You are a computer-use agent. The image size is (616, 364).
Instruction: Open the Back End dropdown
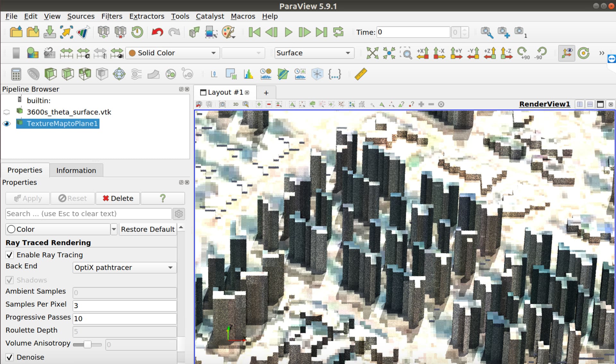click(124, 267)
